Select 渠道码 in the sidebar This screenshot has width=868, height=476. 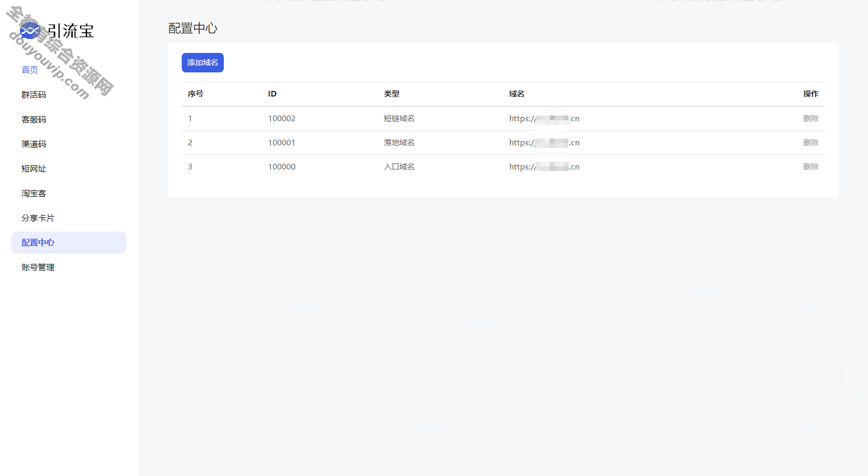[34, 144]
